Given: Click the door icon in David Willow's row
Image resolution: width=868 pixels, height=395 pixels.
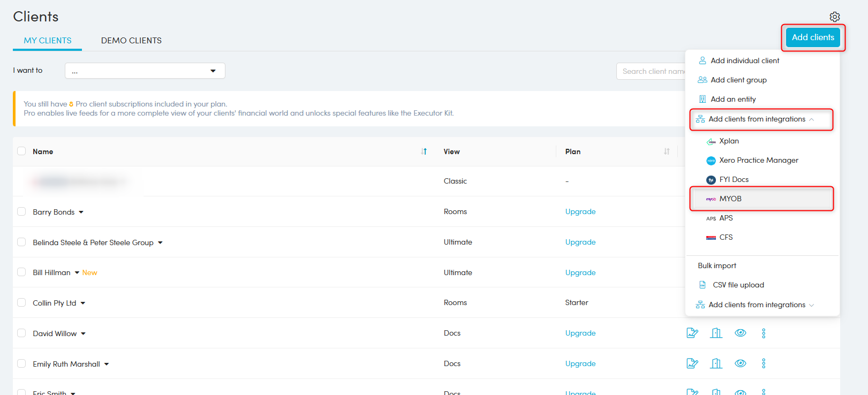Looking at the screenshot, I should 716,333.
